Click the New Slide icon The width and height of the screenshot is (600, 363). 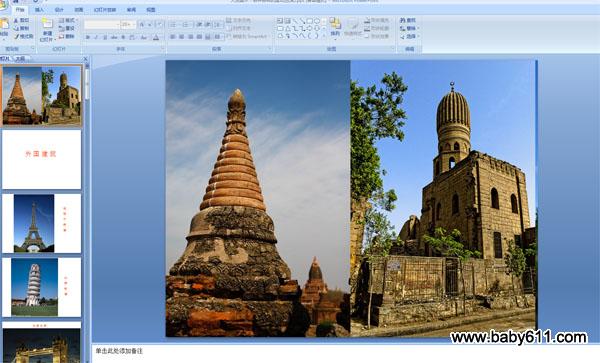click(x=47, y=28)
